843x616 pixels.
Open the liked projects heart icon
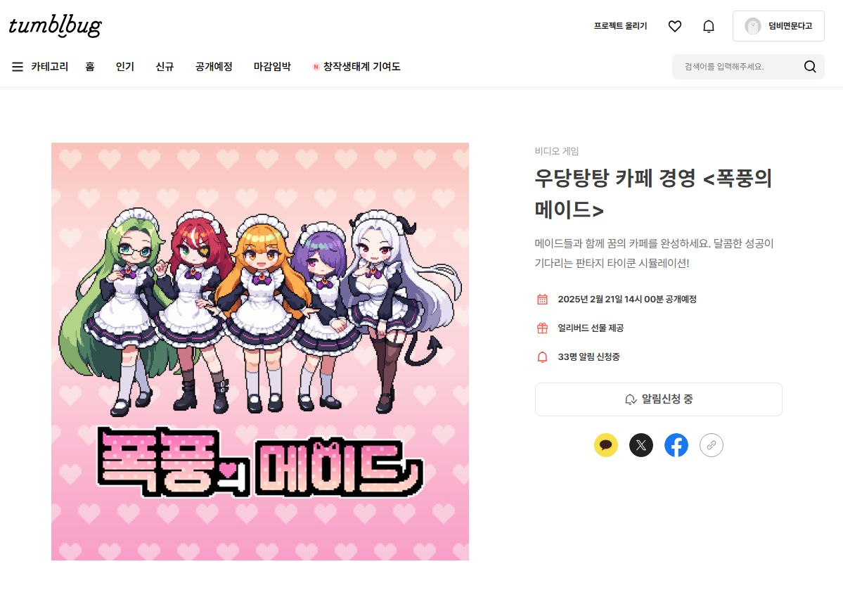(x=675, y=26)
